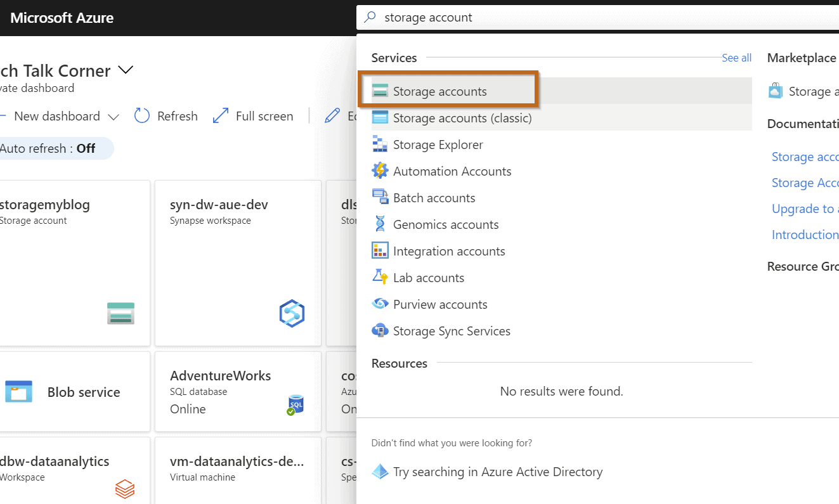The image size is (839, 504).
Task: Open the 'Upgrade to' documentation link
Action: point(805,209)
